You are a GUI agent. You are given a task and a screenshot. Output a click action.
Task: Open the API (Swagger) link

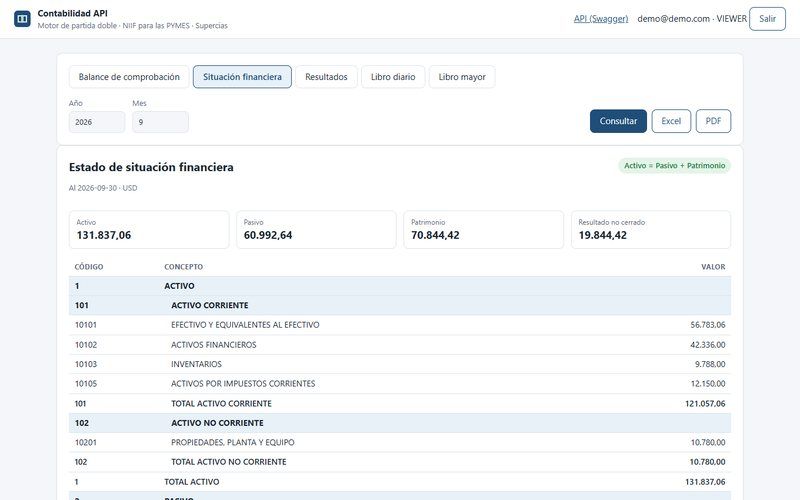pos(601,19)
